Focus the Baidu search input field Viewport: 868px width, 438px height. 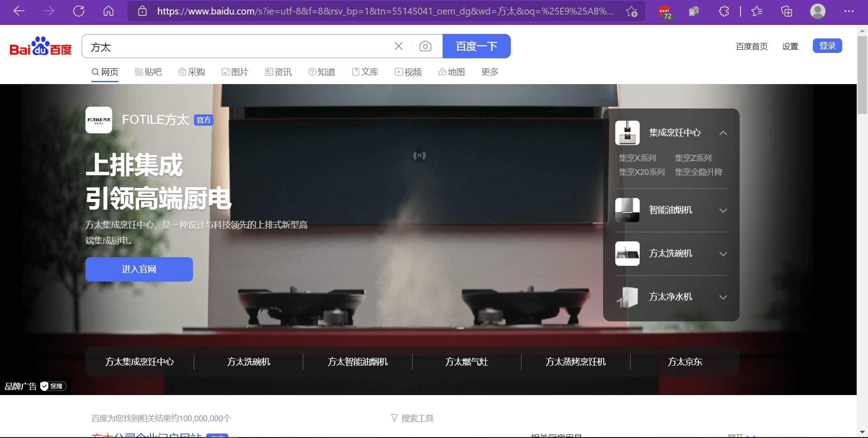click(240, 46)
